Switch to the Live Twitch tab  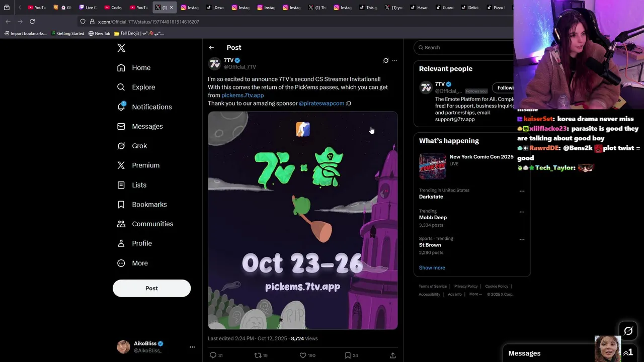[x=88, y=8]
